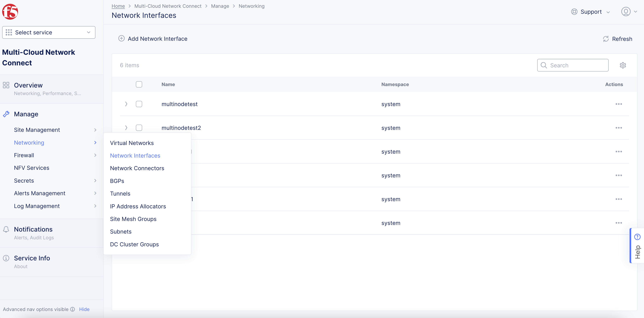Check the multinodetest2 row checkbox
644x318 pixels.
(x=139, y=128)
